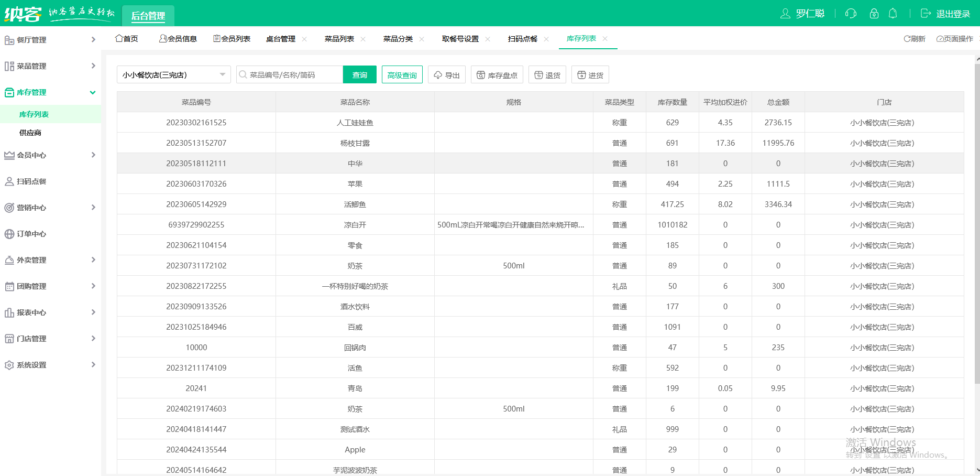The width and height of the screenshot is (980, 476).
Task: Close the 菜品分类 tab
Action: pos(422,39)
